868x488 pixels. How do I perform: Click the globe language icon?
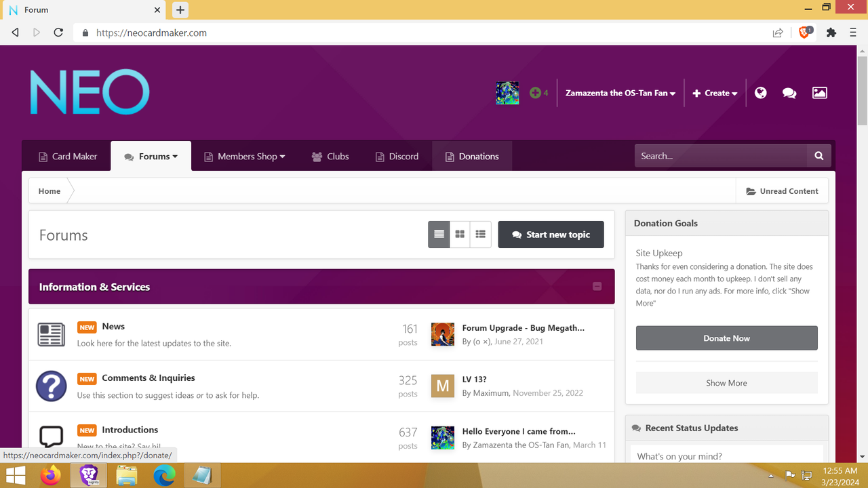point(760,93)
